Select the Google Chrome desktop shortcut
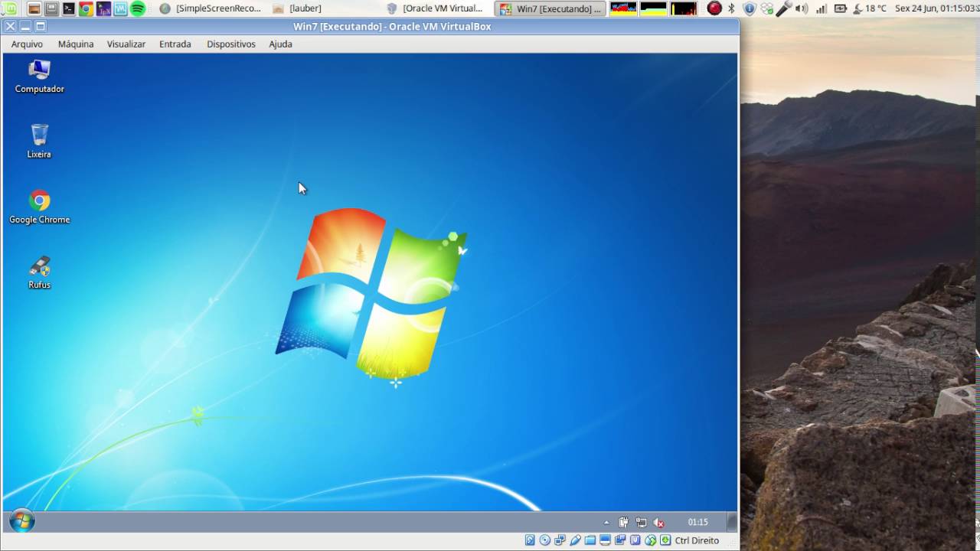The image size is (980, 551). [x=39, y=207]
